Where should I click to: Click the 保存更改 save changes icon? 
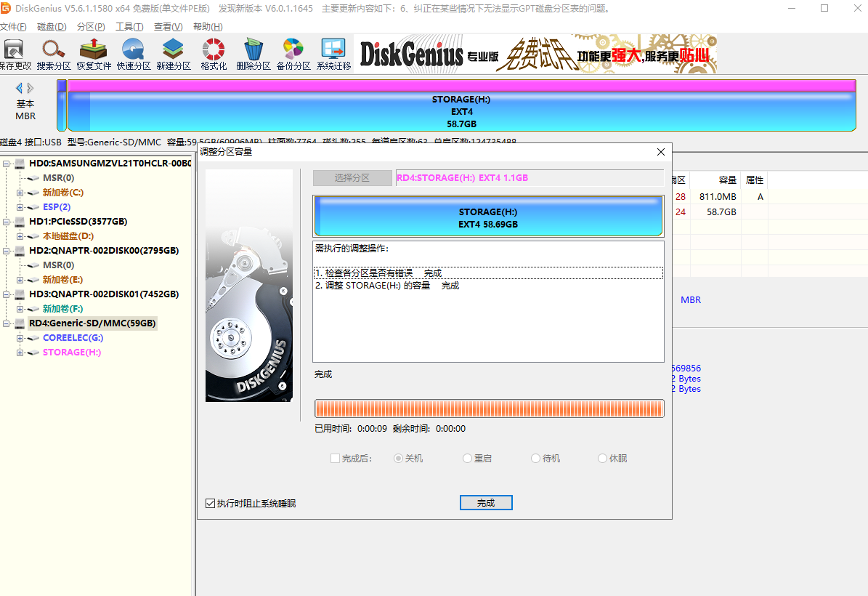coord(14,55)
